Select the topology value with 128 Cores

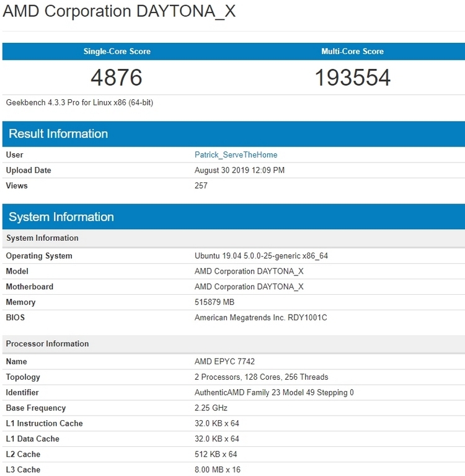261,377
